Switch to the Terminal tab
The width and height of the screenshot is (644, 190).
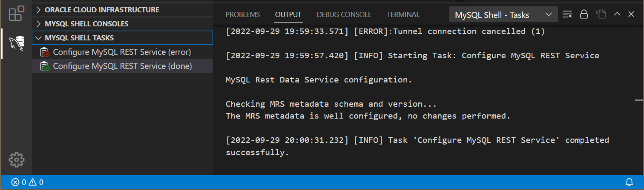pos(403,15)
